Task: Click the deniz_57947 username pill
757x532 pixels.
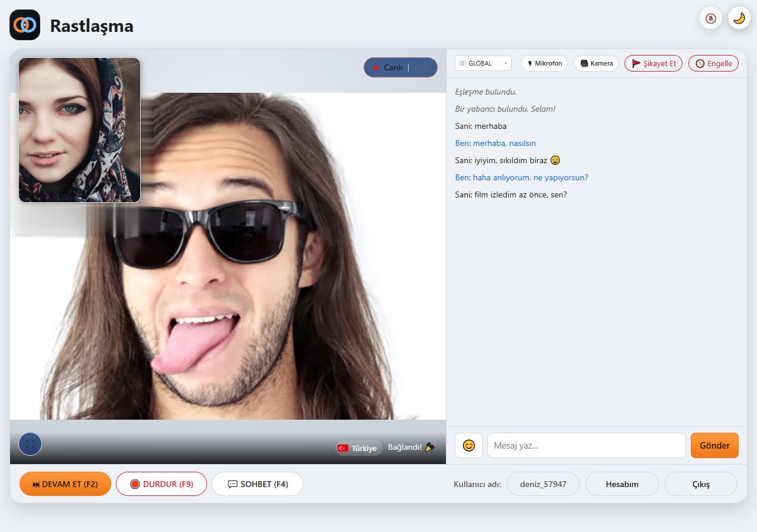Action: [x=543, y=484]
